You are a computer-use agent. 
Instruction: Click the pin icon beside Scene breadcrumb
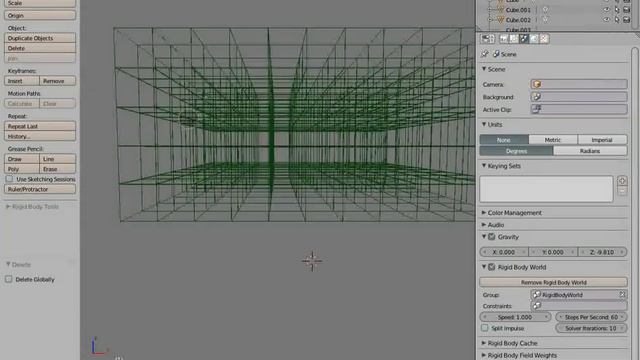point(484,54)
